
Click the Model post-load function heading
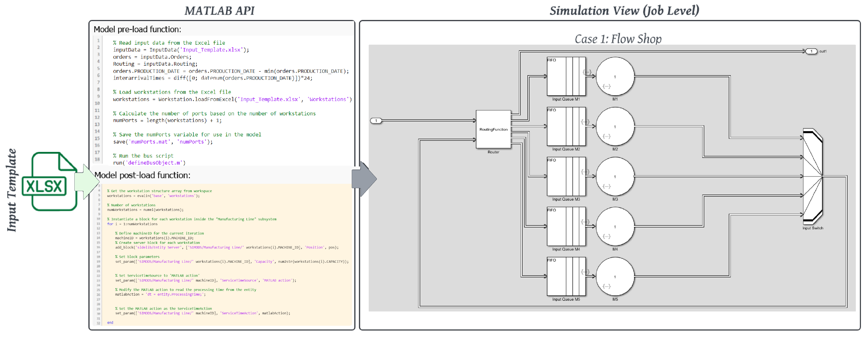[x=142, y=175]
